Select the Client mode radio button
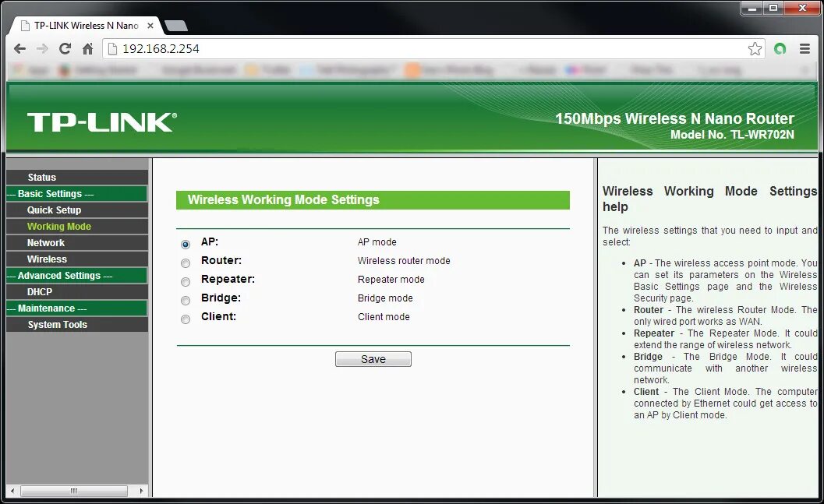The height and width of the screenshot is (504, 824). (186, 319)
